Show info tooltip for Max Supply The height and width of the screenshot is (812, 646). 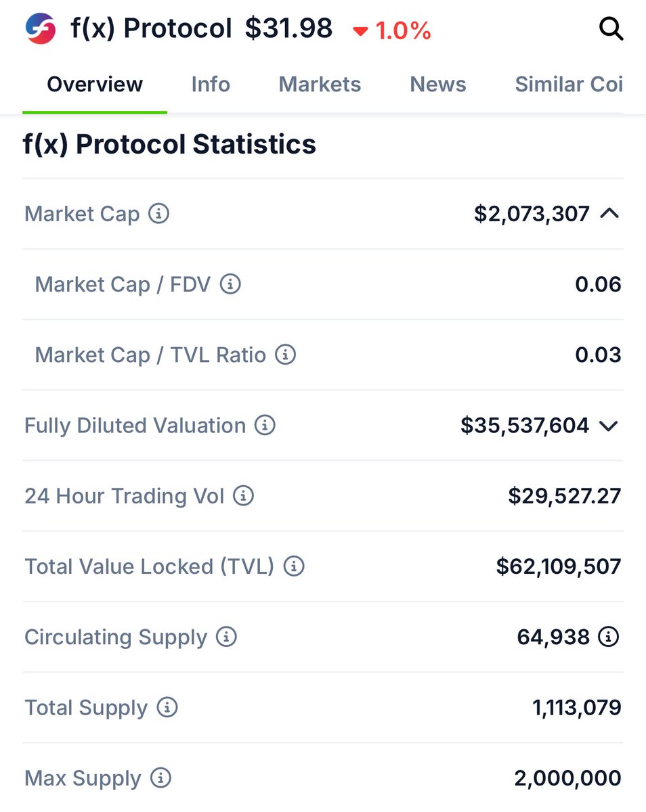160,778
